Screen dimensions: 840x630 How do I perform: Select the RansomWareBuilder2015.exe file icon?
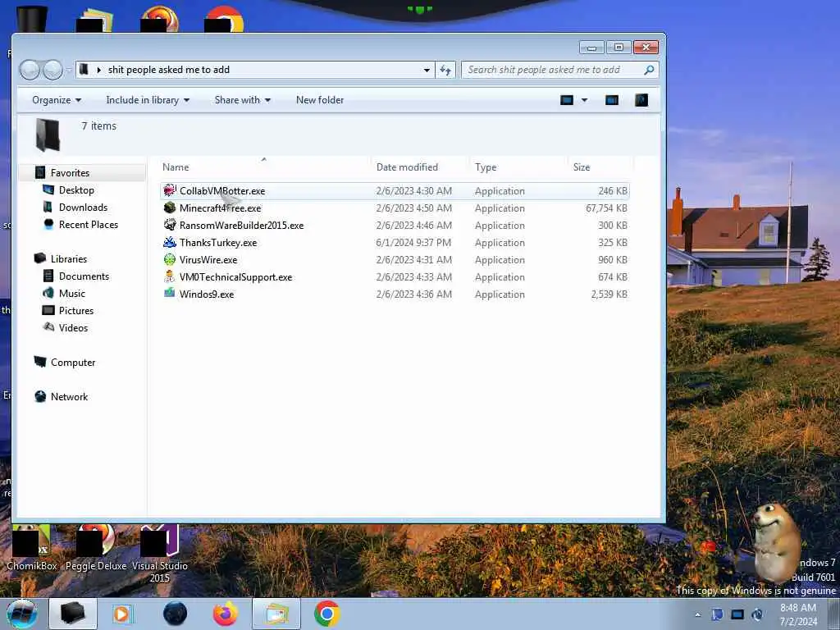(x=169, y=225)
